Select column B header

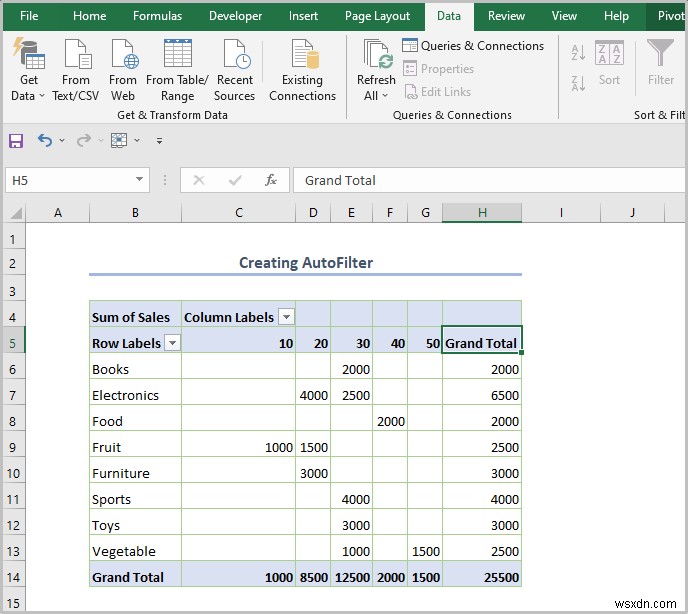coord(135,213)
